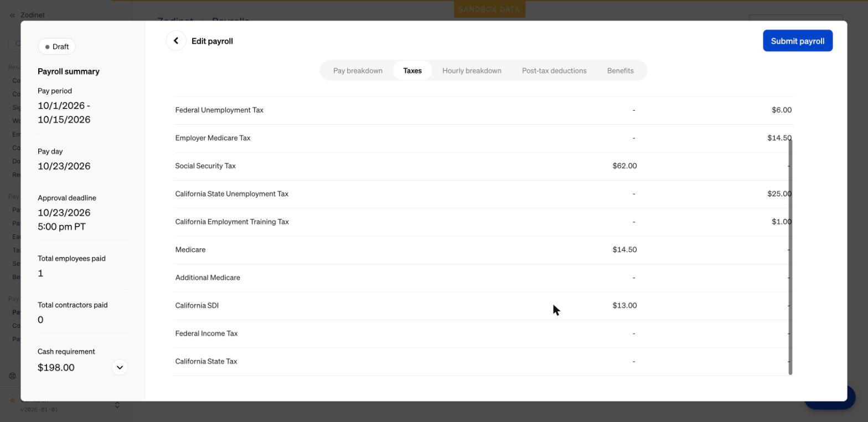Click the Total employees paid label
This screenshot has width=868, height=422.
[71, 259]
